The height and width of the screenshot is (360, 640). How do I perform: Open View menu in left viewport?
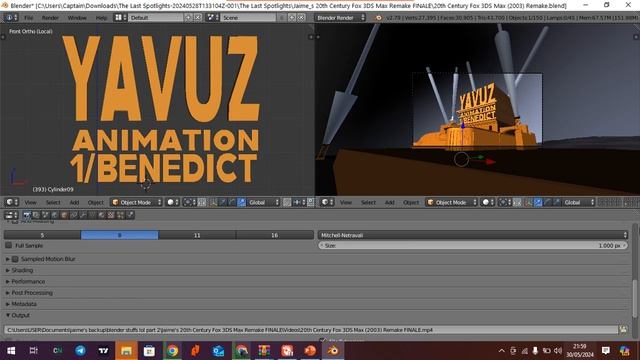pyautogui.click(x=30, y=202)
